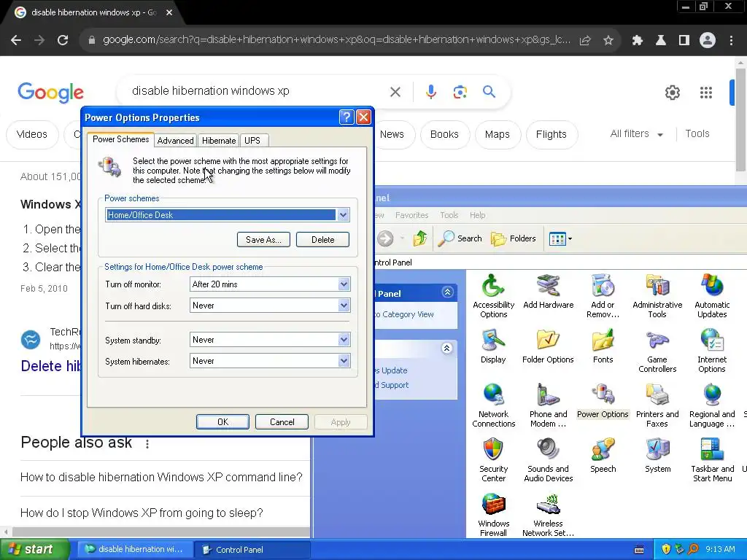Click Google voice search microphone icon

tap(430, 91)
